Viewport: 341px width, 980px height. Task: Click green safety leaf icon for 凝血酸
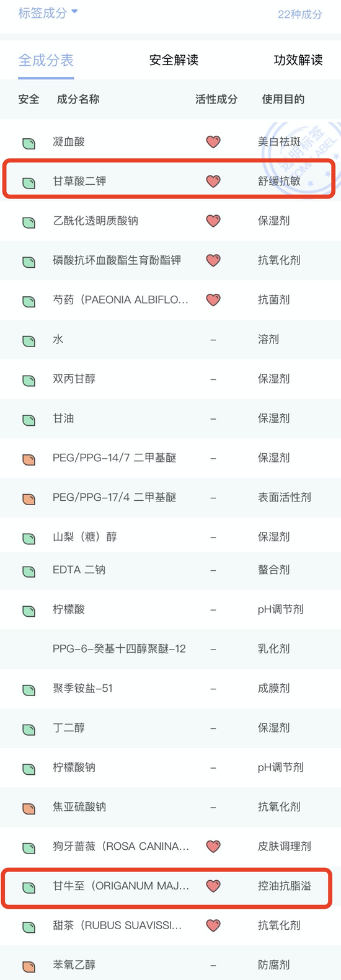pos(29,143)
